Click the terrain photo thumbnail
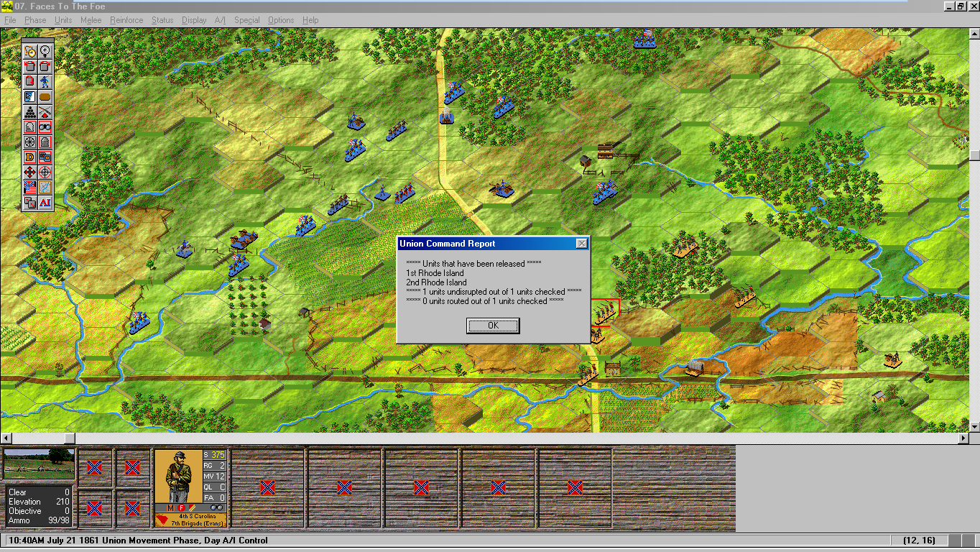 coord(40,464)
